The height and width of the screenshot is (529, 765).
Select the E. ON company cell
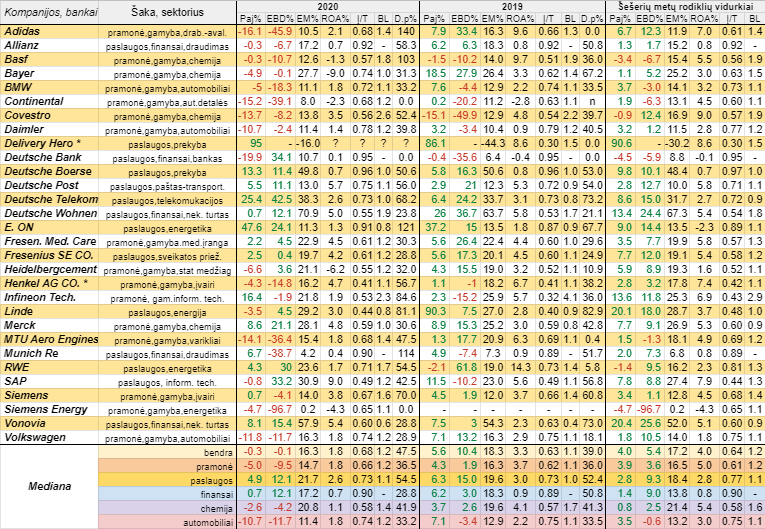tap(50, 227)
